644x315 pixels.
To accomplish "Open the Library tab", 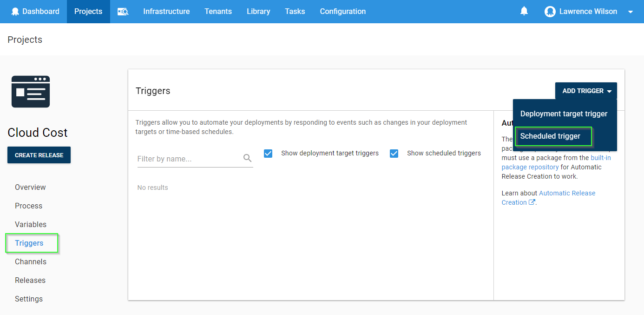I will click(258, 12).
